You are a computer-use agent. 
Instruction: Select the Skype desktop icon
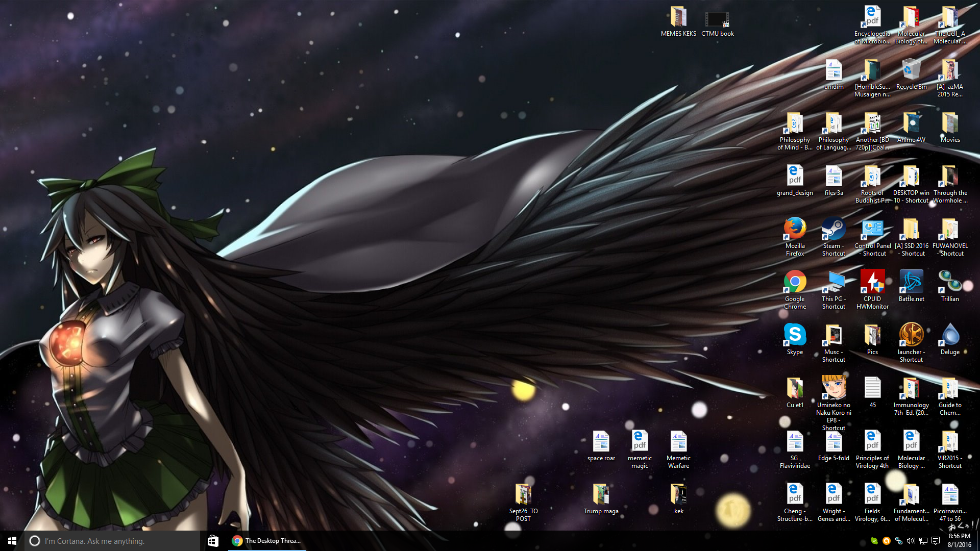[x=795, y=340]
